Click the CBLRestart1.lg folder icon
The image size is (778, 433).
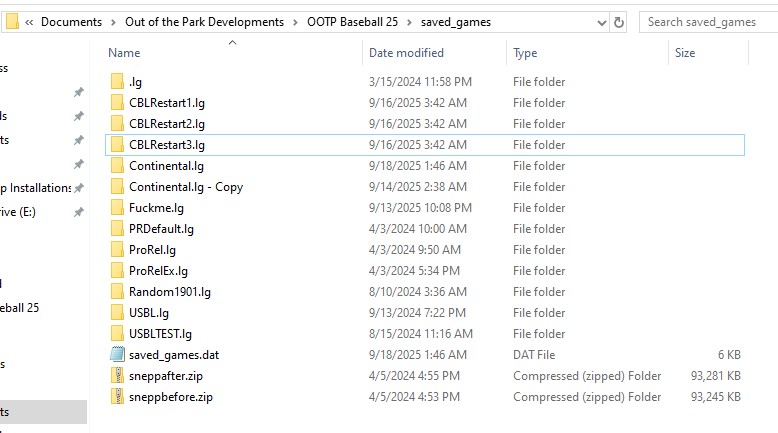tap(116, 103)
